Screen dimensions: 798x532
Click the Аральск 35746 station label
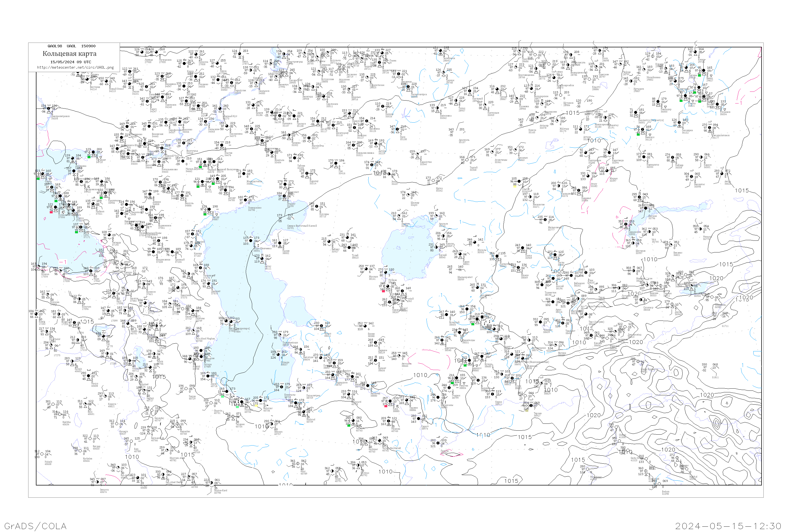coord(443,225)
